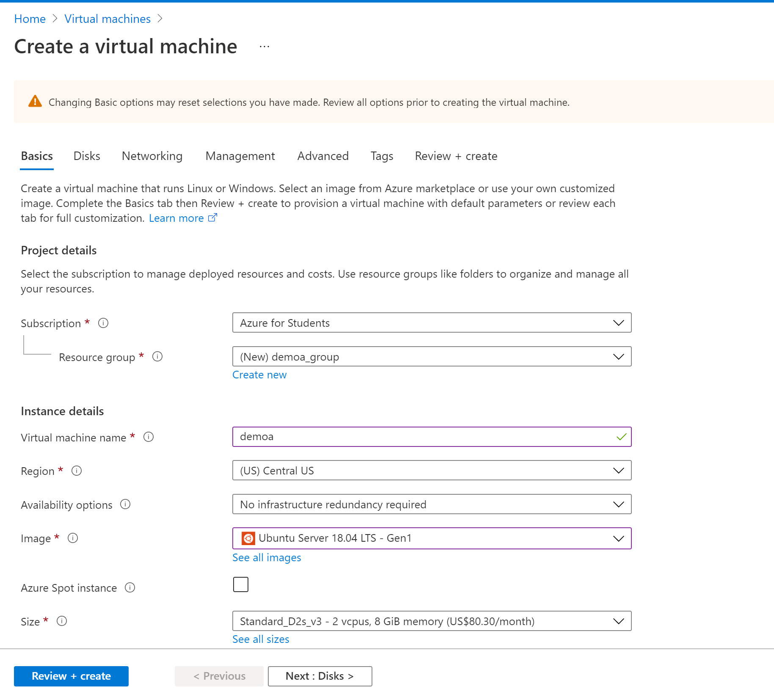The height and width of the screenshot is (700, 774).
Task: Navigate to Home breadcrumb
Action: coord(30,19)
